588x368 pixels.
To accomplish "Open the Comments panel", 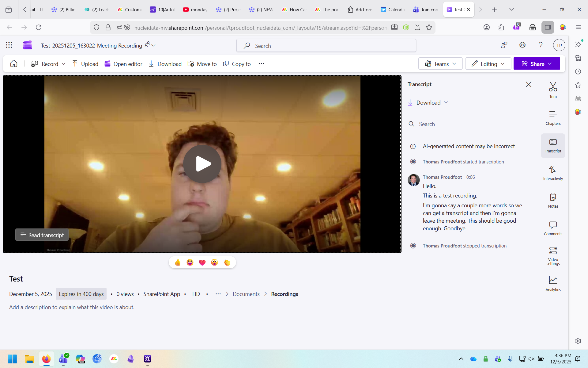I will (x=553, y=228).
